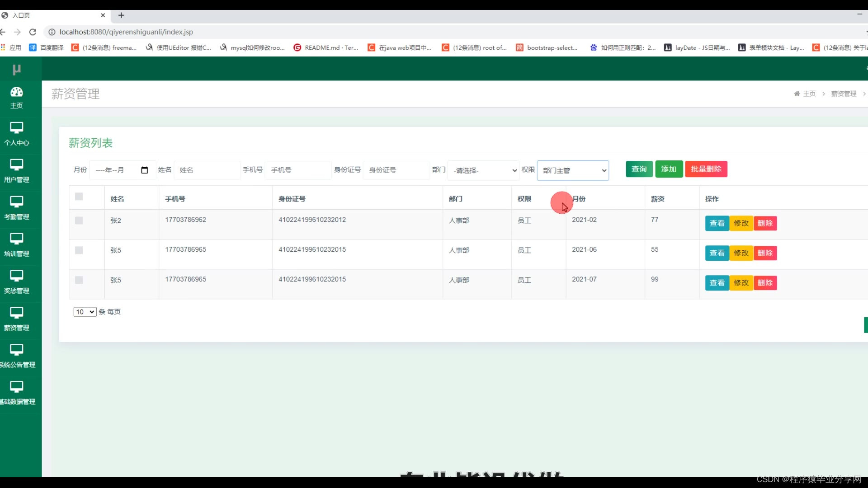Click the yellow 修改 button for 张2
The height and width of the screenshot is (488, 868).
(741, 223)
